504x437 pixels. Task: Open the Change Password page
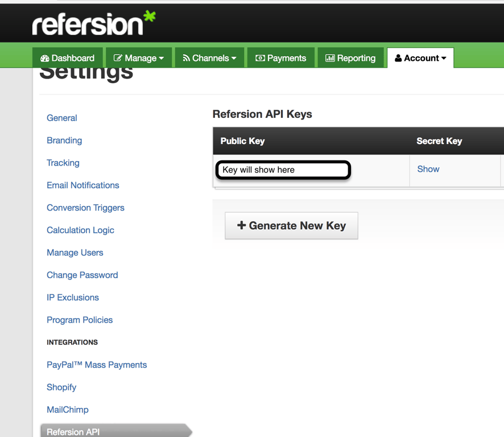coord(82,275)
